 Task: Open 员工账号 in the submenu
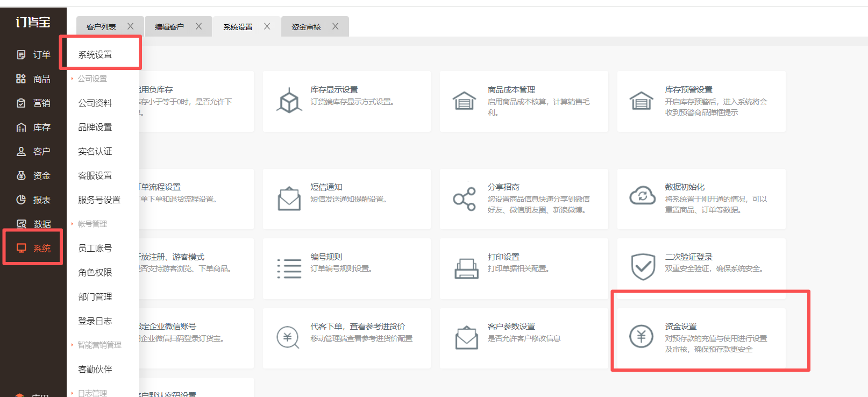[x=95, y=249]
